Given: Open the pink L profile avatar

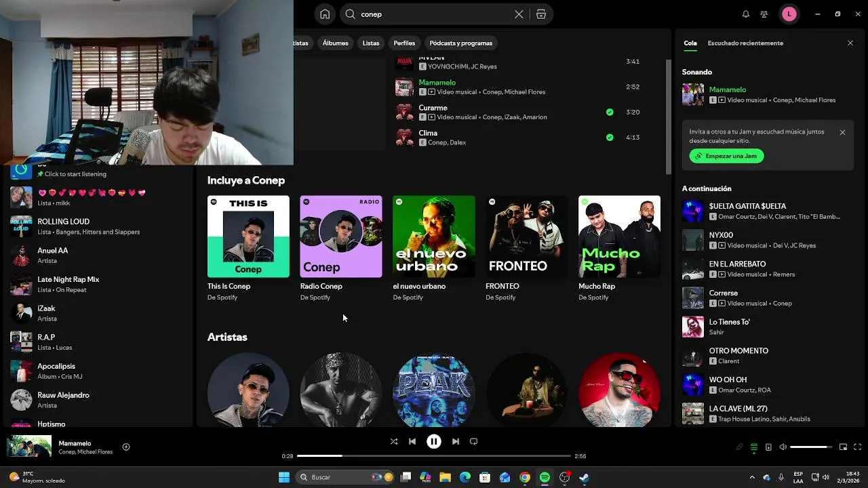Looking at the screenshot, I should 789,14.
